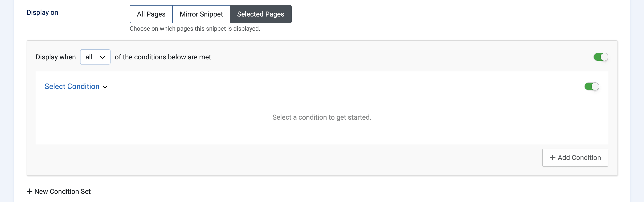Turn off the individual condition toggle
644x202 pixels.
592,86
